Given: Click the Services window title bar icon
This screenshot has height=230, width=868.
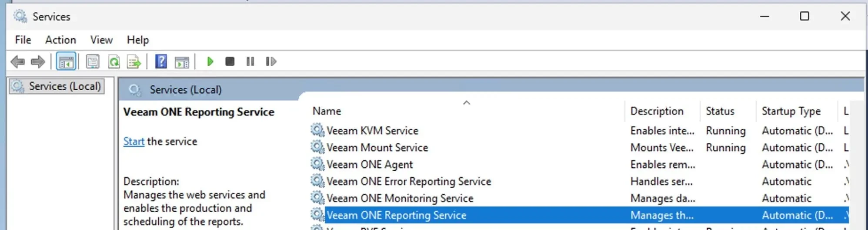Looking at the screenshot, I should point(20,17).
